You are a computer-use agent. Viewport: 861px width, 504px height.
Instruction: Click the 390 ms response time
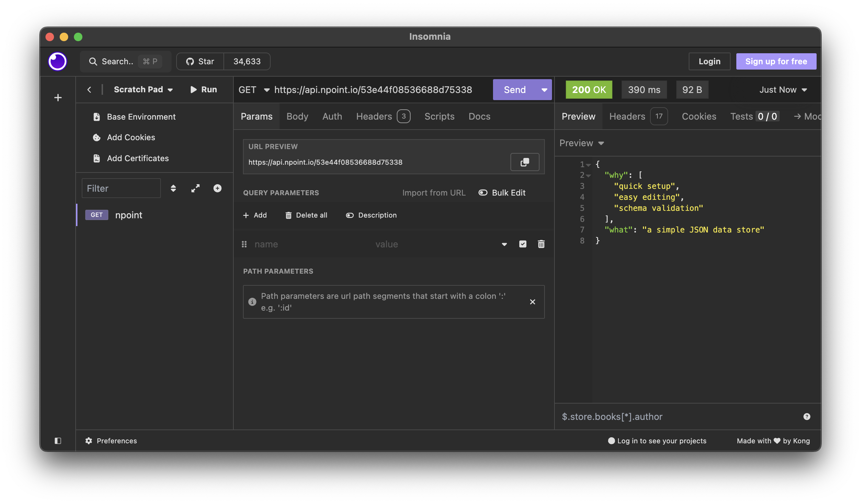(644, 90)
